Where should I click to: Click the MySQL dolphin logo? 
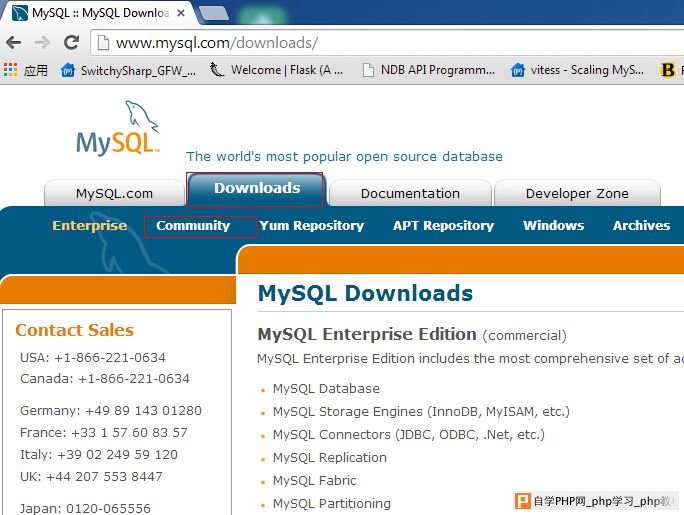(119, 128)
